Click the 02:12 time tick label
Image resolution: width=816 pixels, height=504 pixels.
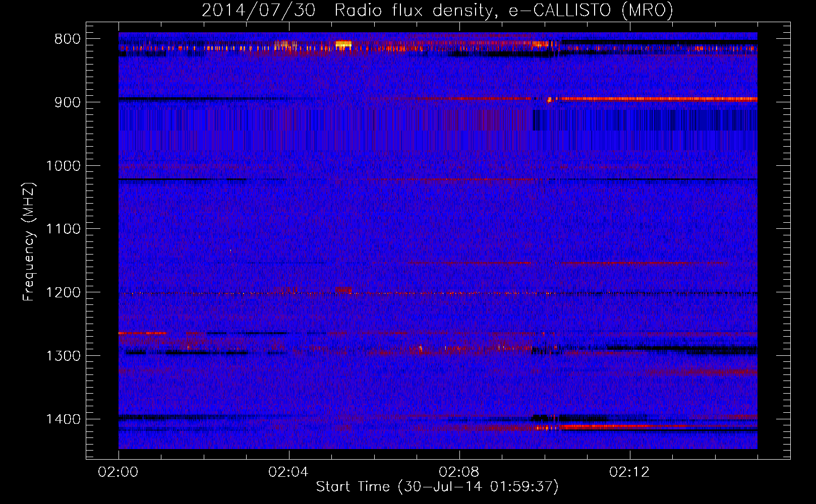point(629,472)
